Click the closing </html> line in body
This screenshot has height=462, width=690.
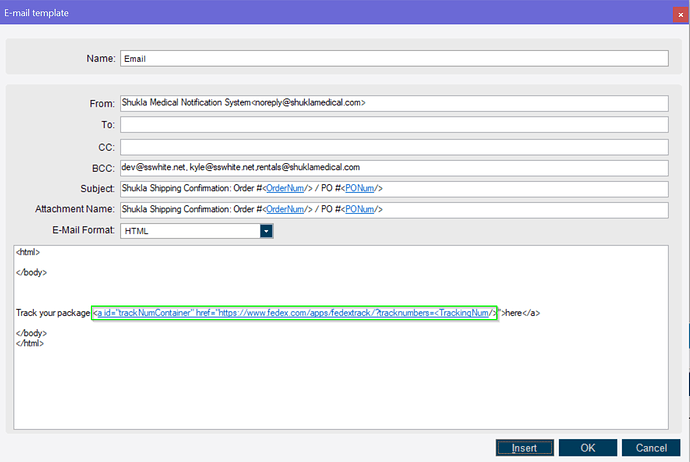point(30,343)
